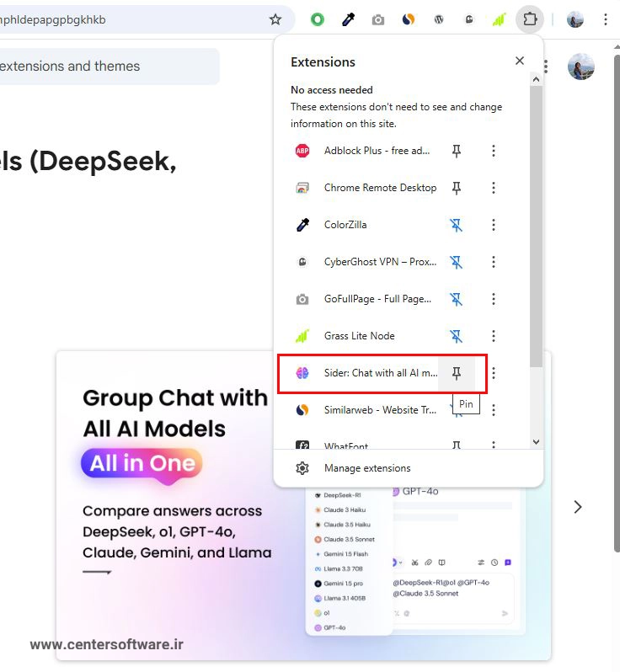Open more options for CyberGhost VPN
The height and width of the screenshot is (672, 620).
click(494, 262)
